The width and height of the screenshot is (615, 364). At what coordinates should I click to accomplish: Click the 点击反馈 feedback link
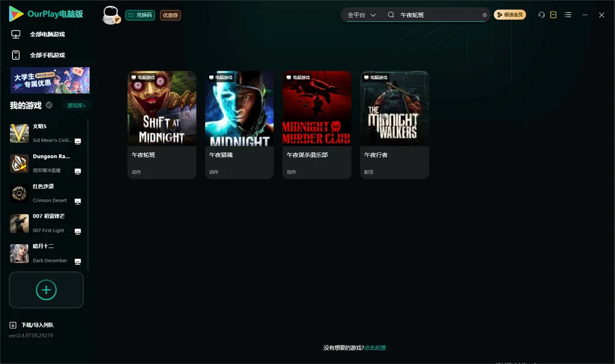[375, 347]
